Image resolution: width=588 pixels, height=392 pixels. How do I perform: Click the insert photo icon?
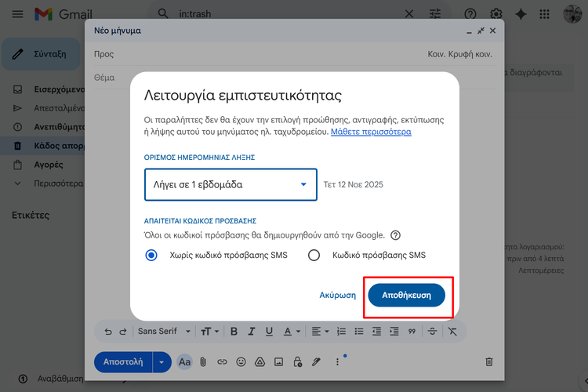pos(278,362)
